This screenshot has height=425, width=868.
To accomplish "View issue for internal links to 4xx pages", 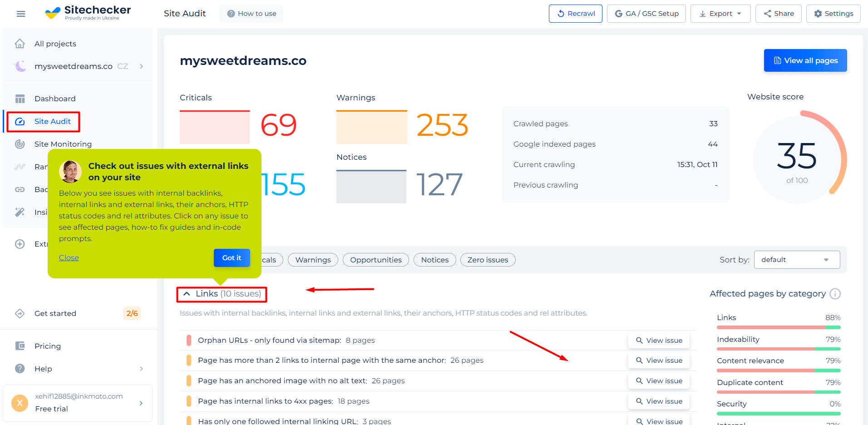I will (x=659, y=401).
